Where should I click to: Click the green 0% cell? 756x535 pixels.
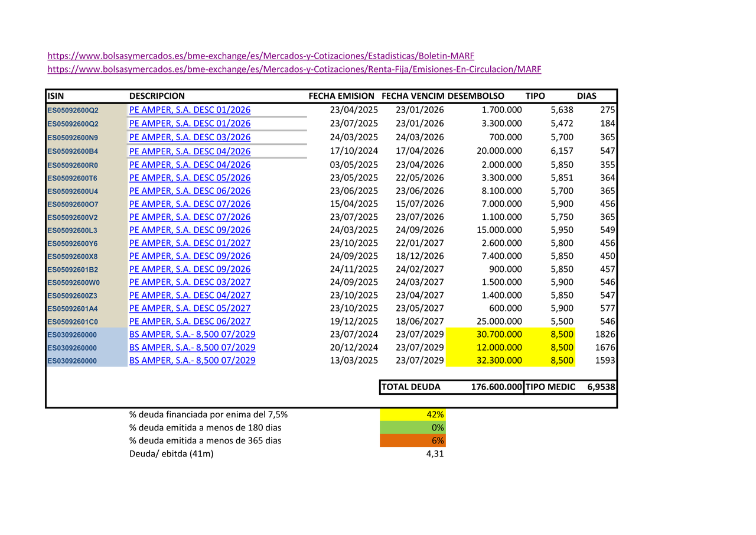pos(413,427)
